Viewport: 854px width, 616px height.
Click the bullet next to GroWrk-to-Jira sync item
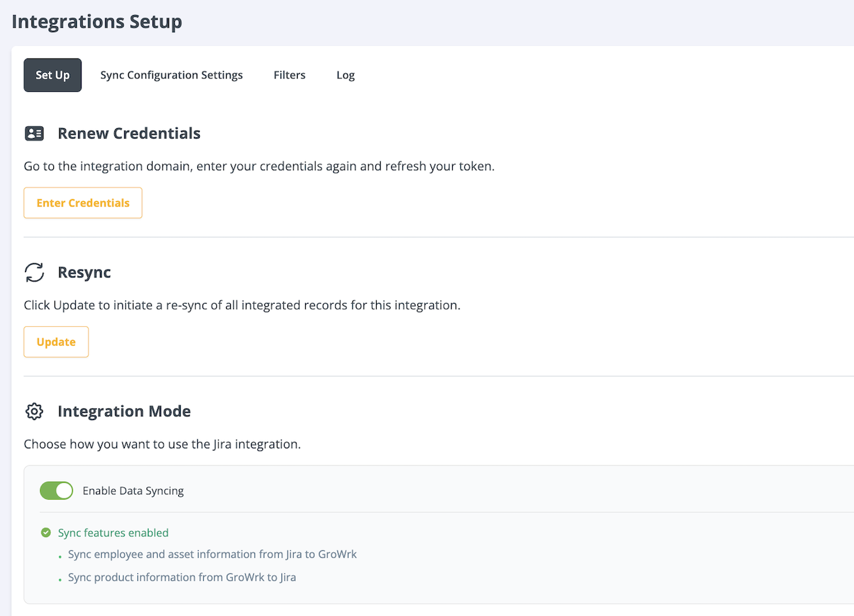coord(60,579)
